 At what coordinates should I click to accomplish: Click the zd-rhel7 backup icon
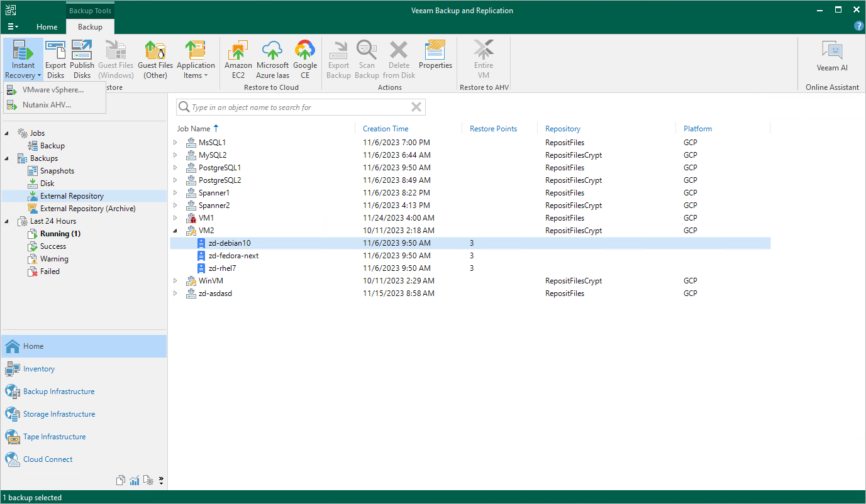click(x=201, y=268)
